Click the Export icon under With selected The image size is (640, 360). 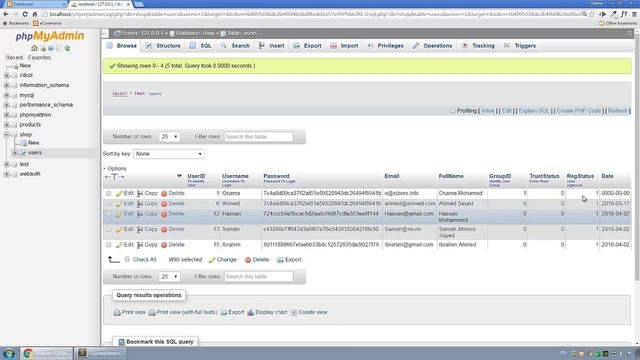280,260
